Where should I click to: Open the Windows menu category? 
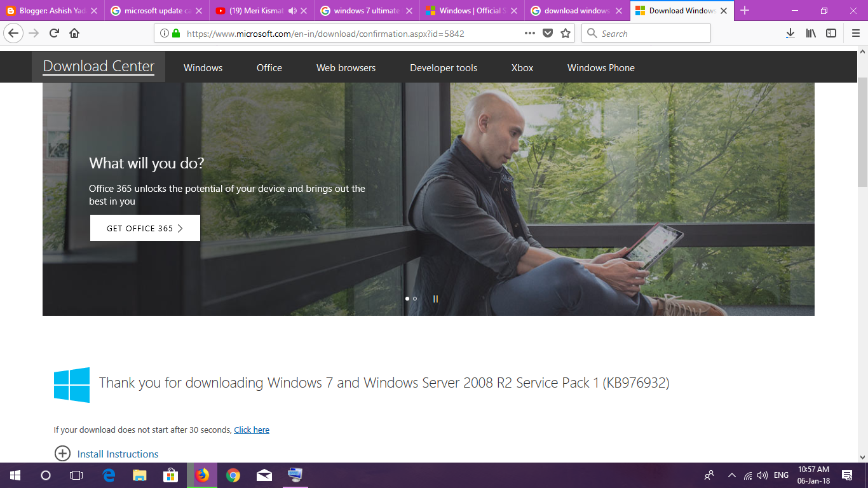(x=203, y=68)
